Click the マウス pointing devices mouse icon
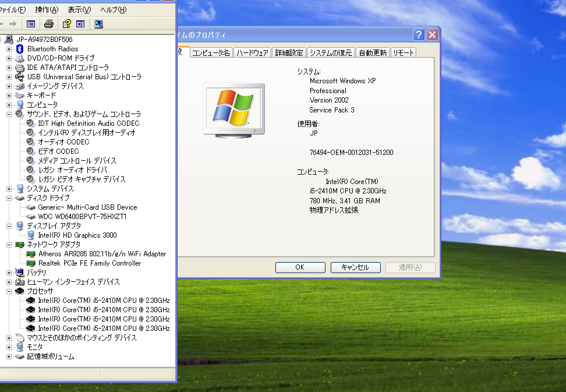566x392 pixels. tap(20, 338)
